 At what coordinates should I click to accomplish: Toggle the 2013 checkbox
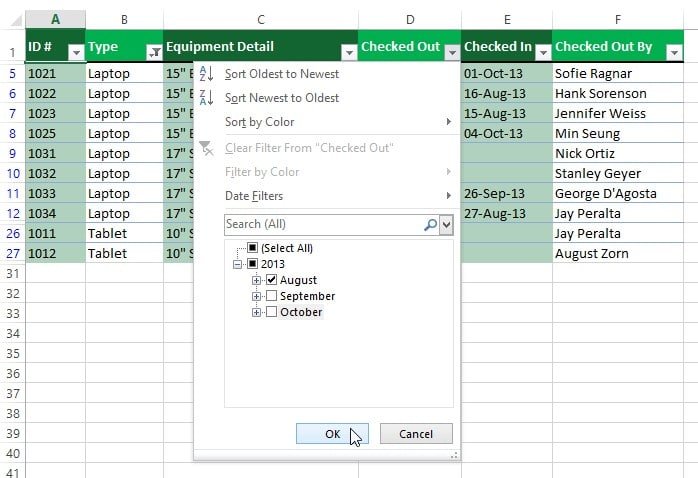(252, 264)
